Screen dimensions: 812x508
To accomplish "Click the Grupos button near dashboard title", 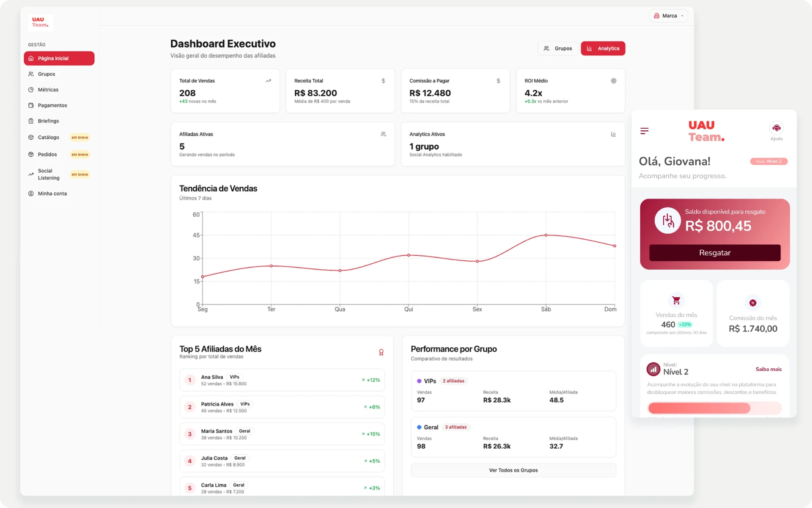I will click(x=557, y=49).
